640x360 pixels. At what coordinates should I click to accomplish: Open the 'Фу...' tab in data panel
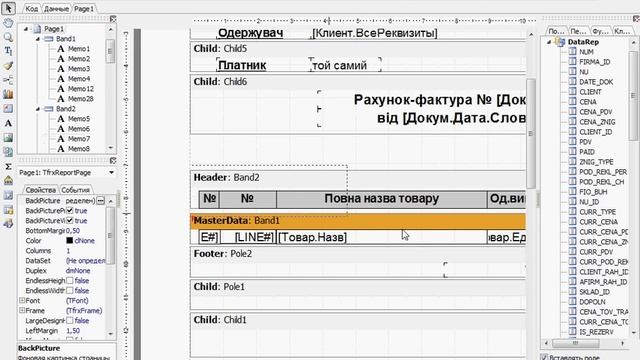click(x=600, y=31)
